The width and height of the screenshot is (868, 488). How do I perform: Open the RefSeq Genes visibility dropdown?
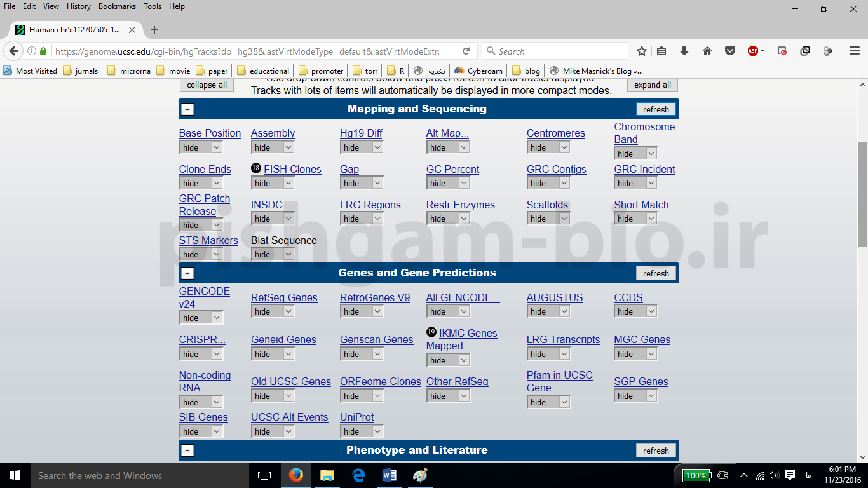click(273, 311)
